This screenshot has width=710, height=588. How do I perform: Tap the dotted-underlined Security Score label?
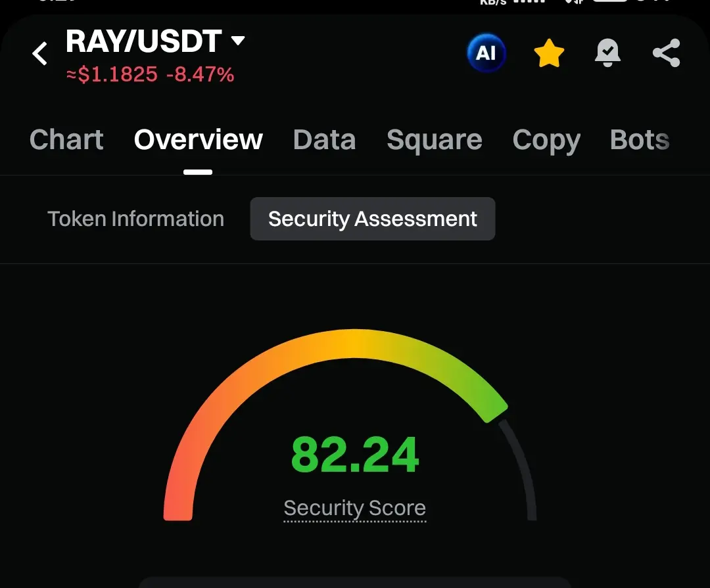click(354, 509)
